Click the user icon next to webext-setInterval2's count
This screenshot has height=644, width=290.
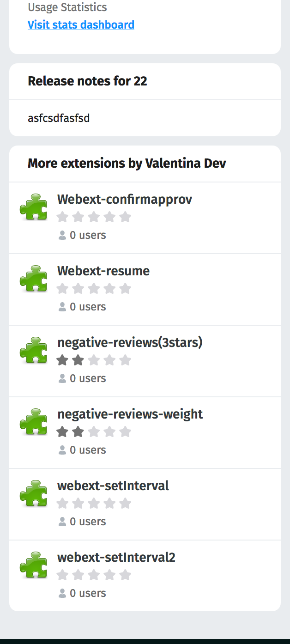pyautogui.click(x=62, y=593)
